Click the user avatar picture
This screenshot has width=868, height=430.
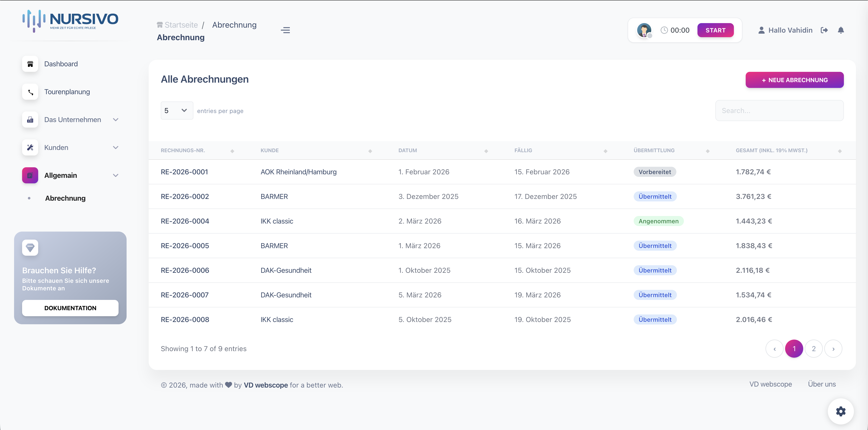pos(644,30)
